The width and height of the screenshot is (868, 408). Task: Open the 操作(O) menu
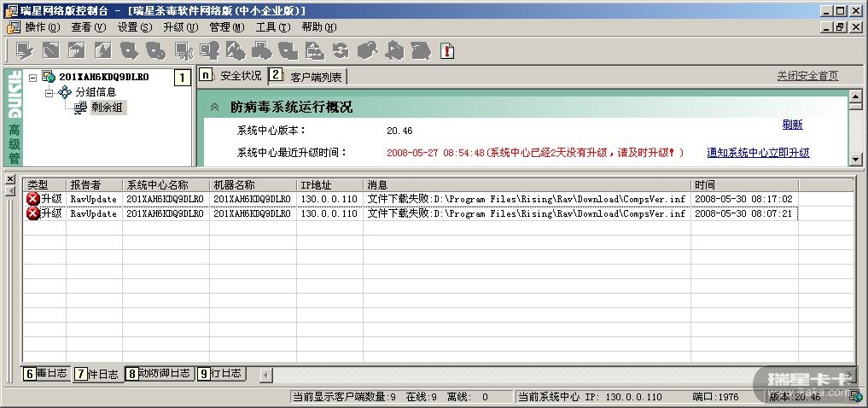(x=42, y=27)
